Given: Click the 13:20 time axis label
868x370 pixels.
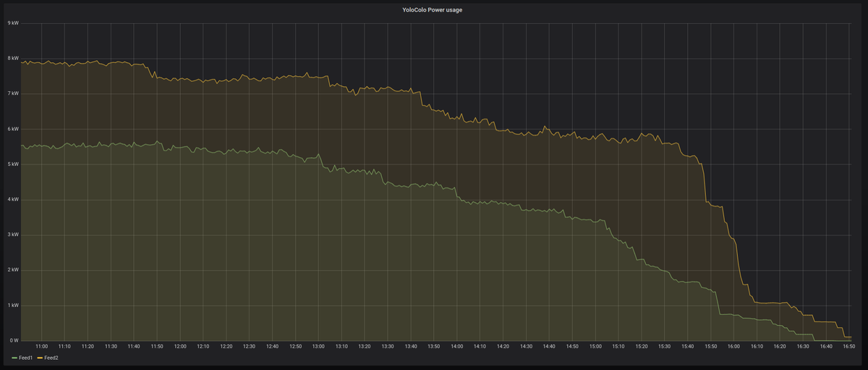Looking at the screenshot, I should coord(365,347).
